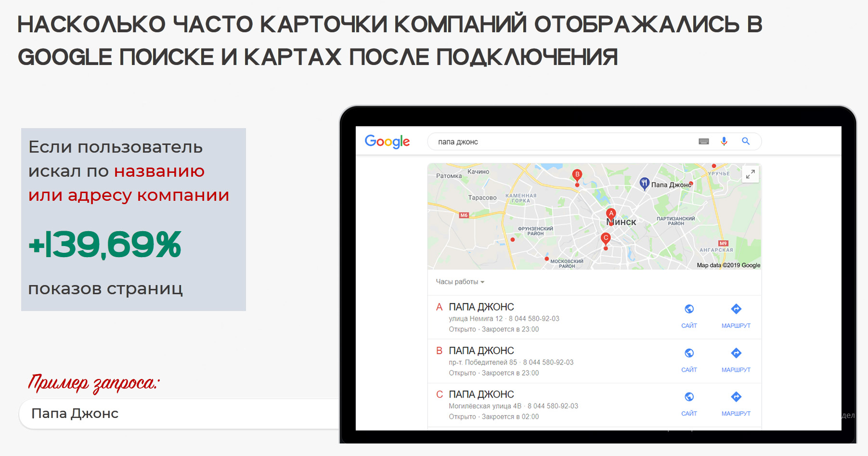Click the Google search field with папа джонс
This screenshot has width=868, height=456.
coord(595,142)
